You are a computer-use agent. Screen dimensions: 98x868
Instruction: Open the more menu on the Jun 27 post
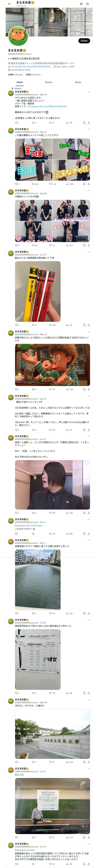point(89,252)
